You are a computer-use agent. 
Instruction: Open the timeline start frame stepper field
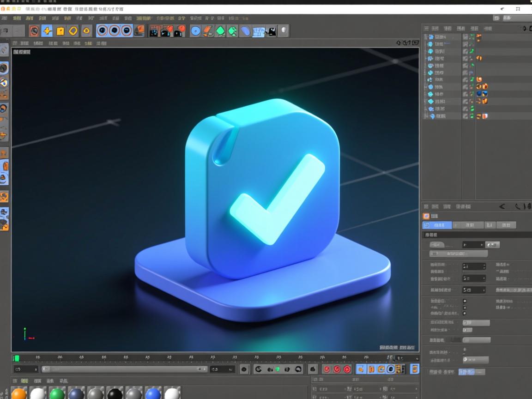26,369
